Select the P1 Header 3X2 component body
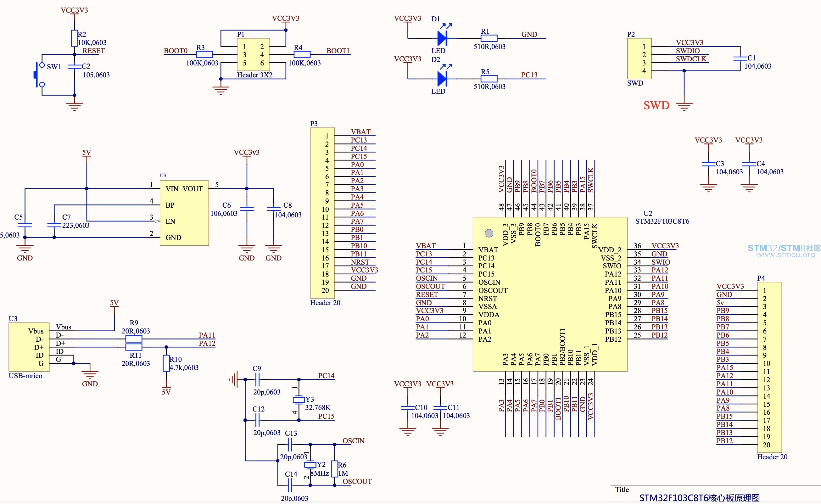Viewport: 821px width, 504px height. (253, 54)
